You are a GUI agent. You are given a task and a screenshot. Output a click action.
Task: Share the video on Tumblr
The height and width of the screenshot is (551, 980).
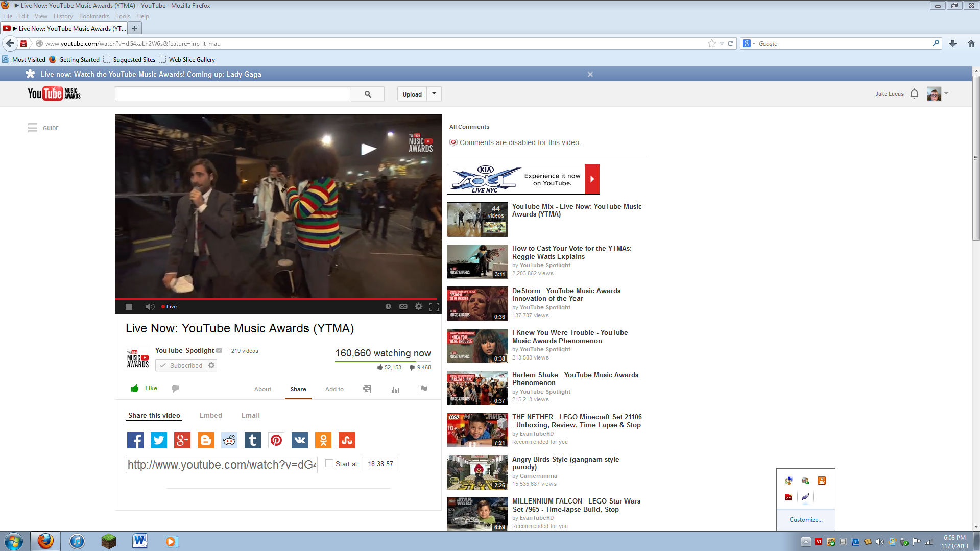click(253, 440)
